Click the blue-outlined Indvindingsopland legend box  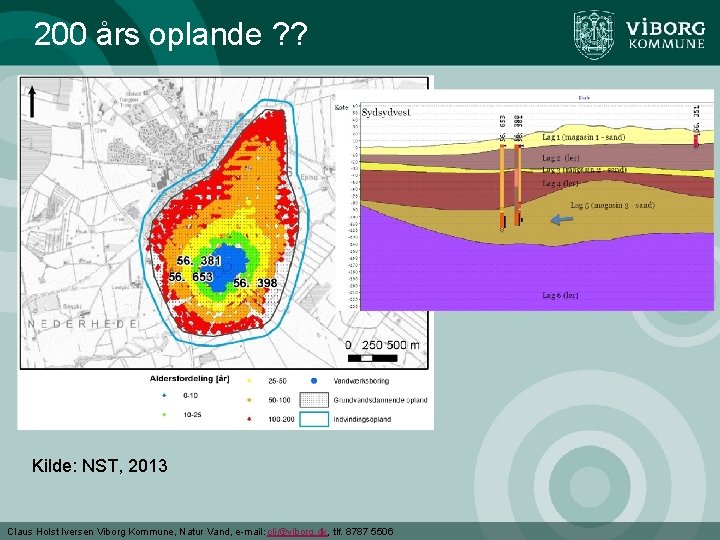click(314, 419)
